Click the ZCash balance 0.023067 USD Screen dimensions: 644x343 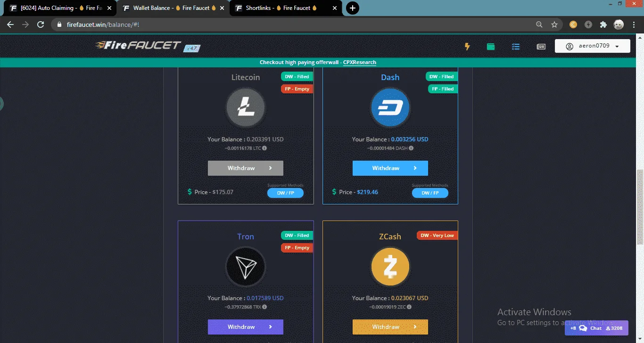pyautogui.click(x=410, y=298)
